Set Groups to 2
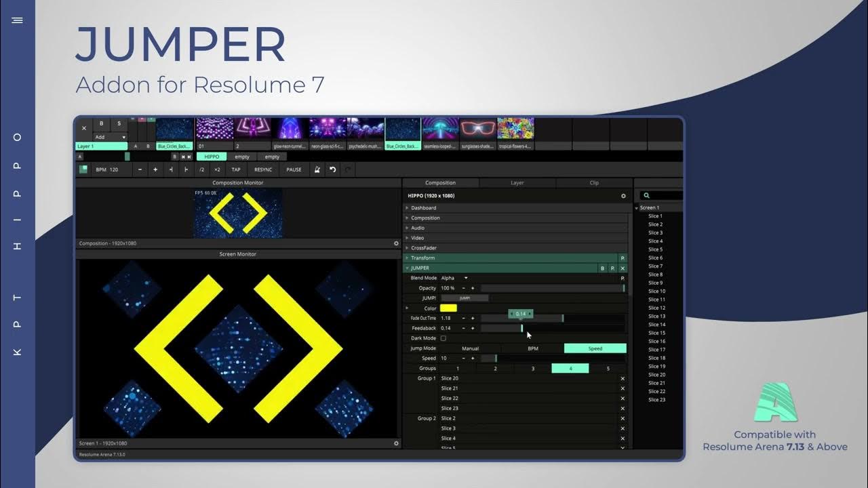Screen dimensions: 868x488 [495, 369]
